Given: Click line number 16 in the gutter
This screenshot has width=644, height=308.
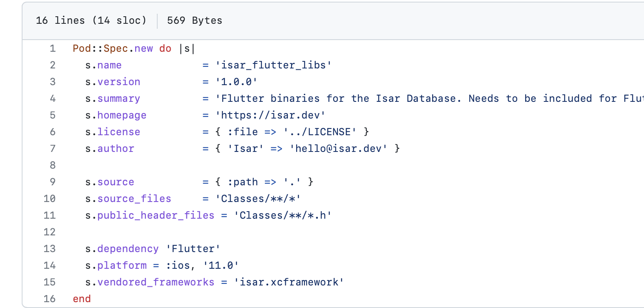Looking at the screenshot, I should pyautogui.click(x=50, y=299).
